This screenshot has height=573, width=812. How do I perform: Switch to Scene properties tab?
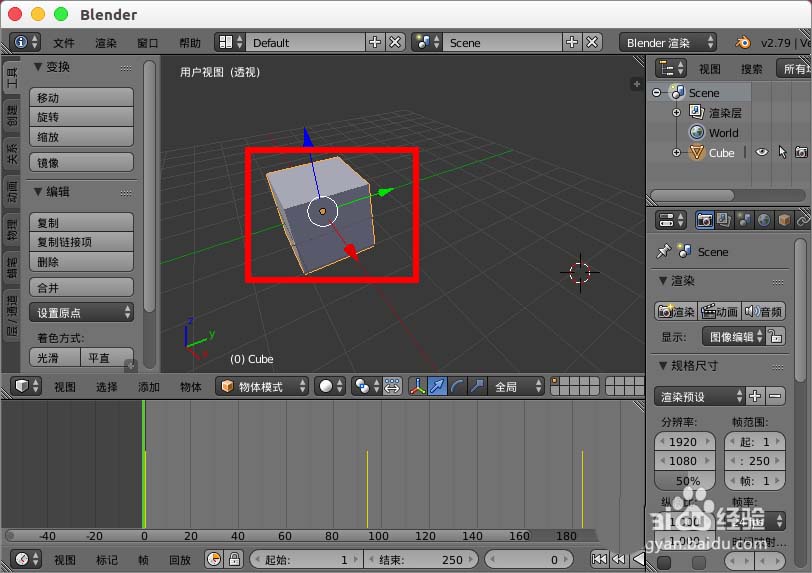point(744,220)
